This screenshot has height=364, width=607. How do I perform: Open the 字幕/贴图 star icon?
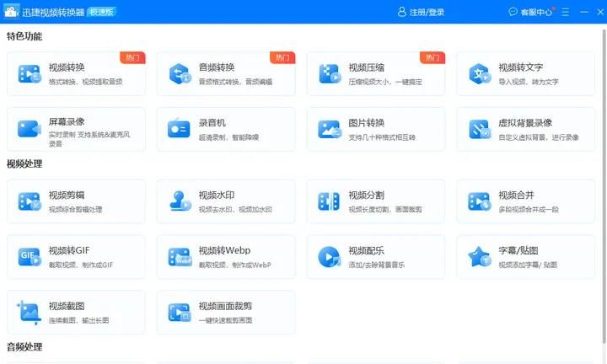pyautogui.click(x=479, y=256)
